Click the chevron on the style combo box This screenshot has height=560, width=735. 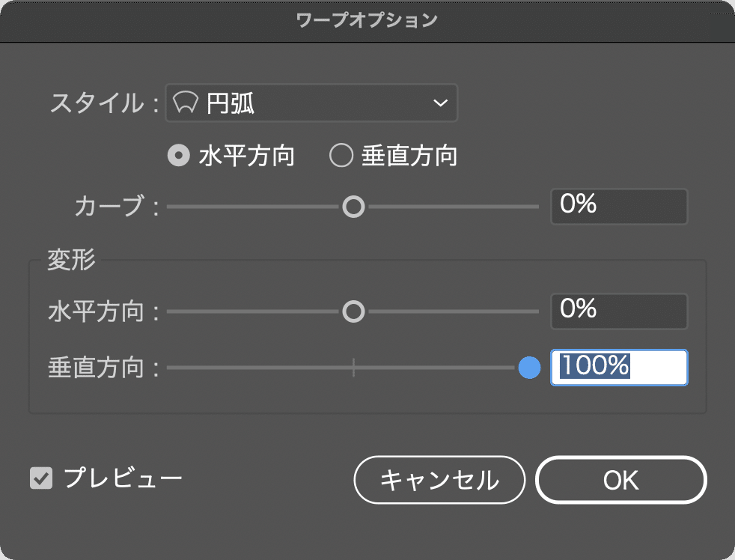pyautogui.click(x=440, y=103)
